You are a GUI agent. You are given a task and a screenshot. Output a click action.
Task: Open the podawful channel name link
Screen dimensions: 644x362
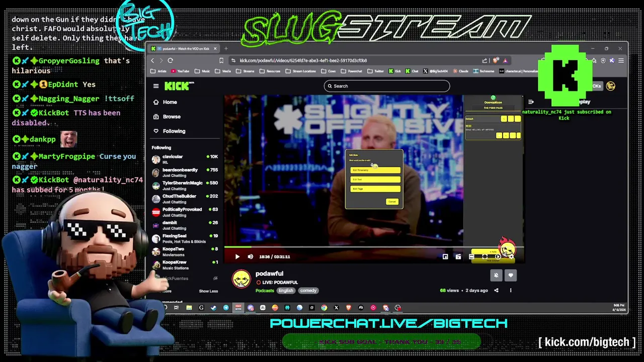269,274
